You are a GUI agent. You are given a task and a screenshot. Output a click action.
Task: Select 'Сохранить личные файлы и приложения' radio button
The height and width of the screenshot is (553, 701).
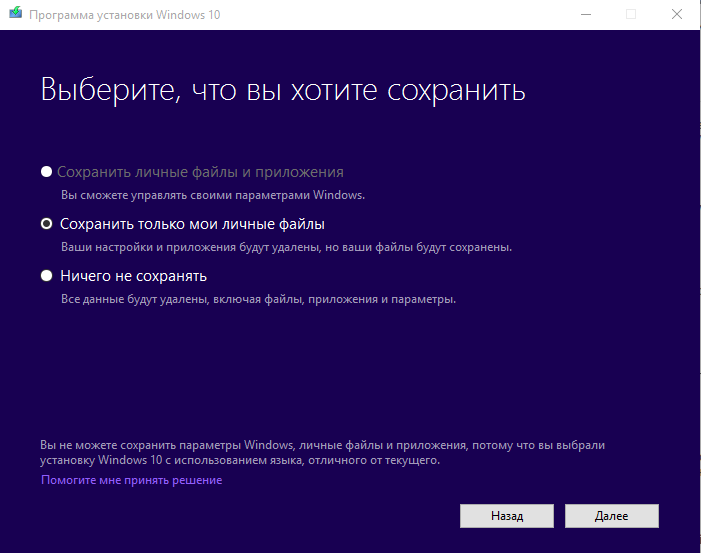46,172
